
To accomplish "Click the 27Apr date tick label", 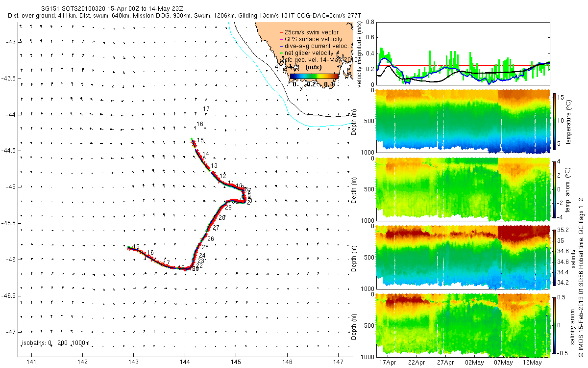I will pyautogui.click(x=445, y=363).
